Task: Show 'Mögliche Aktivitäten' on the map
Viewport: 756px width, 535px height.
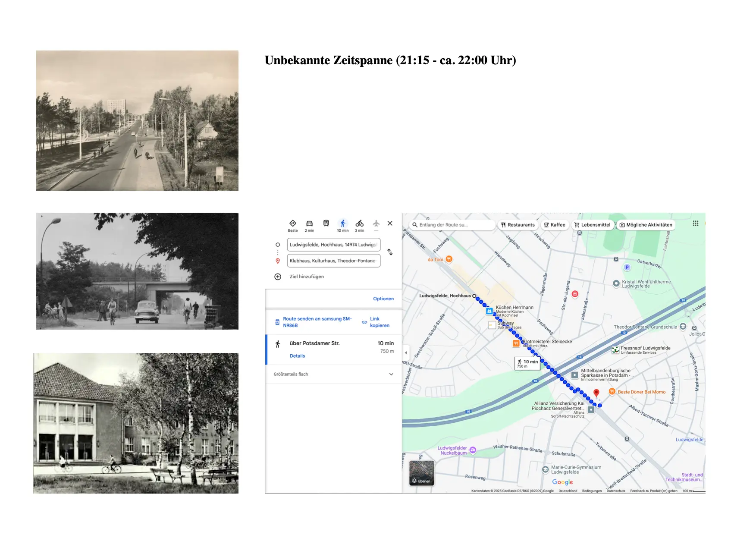Action: (x=646, y=225)
